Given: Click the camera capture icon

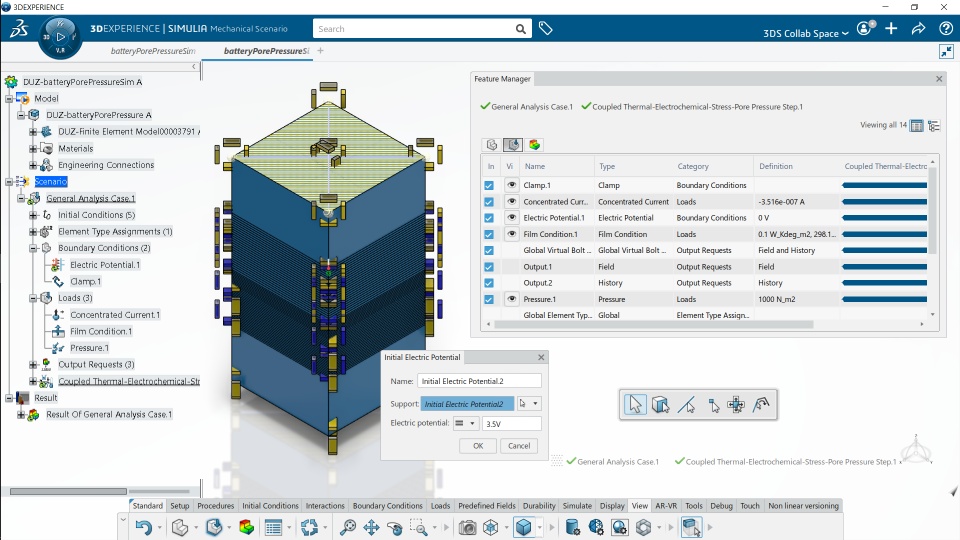Looking at the screenshot, I should pyautogui.click(x=468, y=527).
